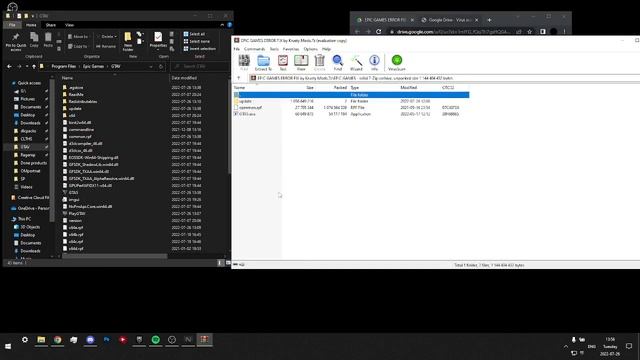The height and width of the screenshot is (360, 640).
Task: Expand the Explorer address bar history dropdown
Action: click(x=151, y=66)
